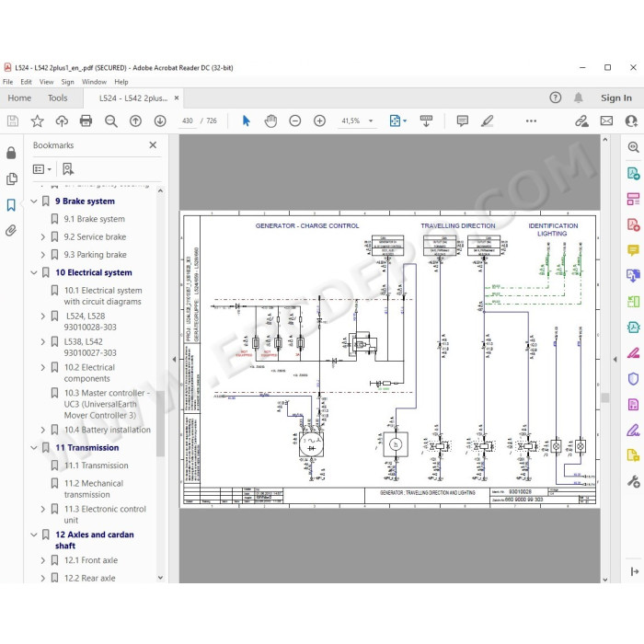644x644 pixels.
Task: Open 11.1 Transmission bookmark
Action: [x=96, y=466]
